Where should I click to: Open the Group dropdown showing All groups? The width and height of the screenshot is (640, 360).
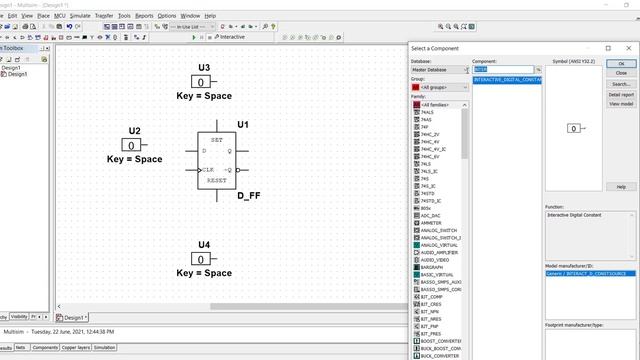[x=440, y=87]
